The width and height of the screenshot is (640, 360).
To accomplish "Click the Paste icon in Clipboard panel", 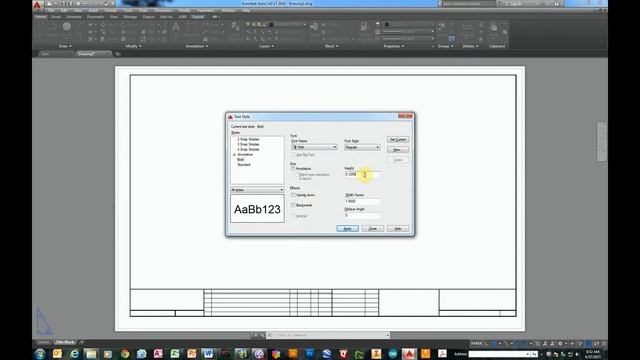I will (x=493, y=27).
